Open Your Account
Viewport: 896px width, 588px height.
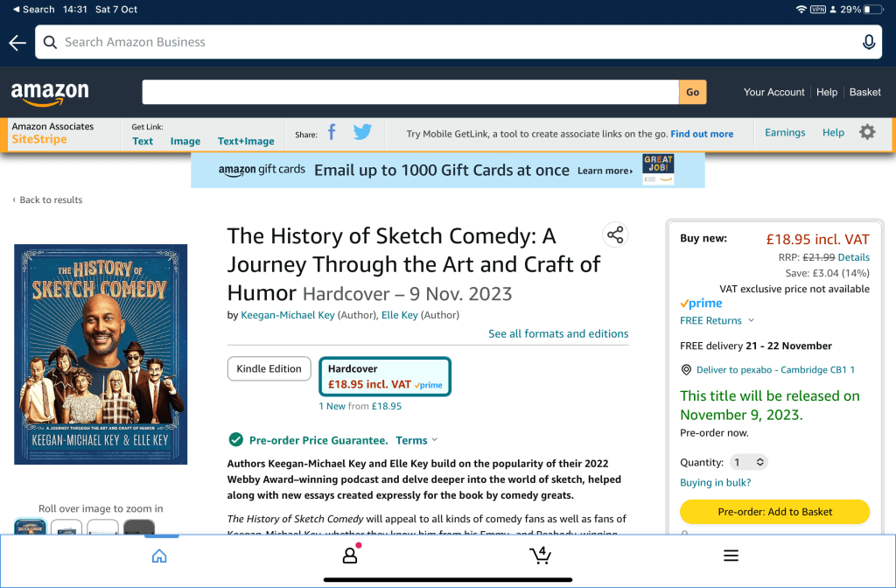773,92
